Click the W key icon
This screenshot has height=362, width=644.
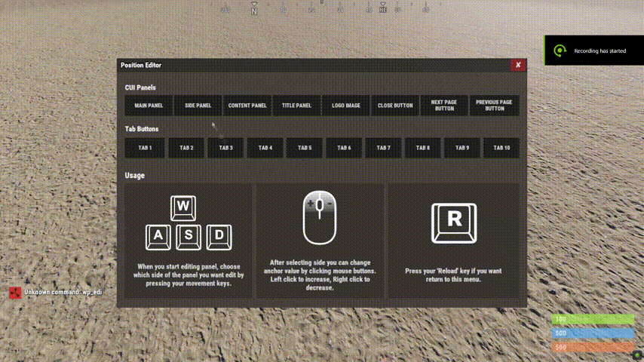tap(183, 208)
